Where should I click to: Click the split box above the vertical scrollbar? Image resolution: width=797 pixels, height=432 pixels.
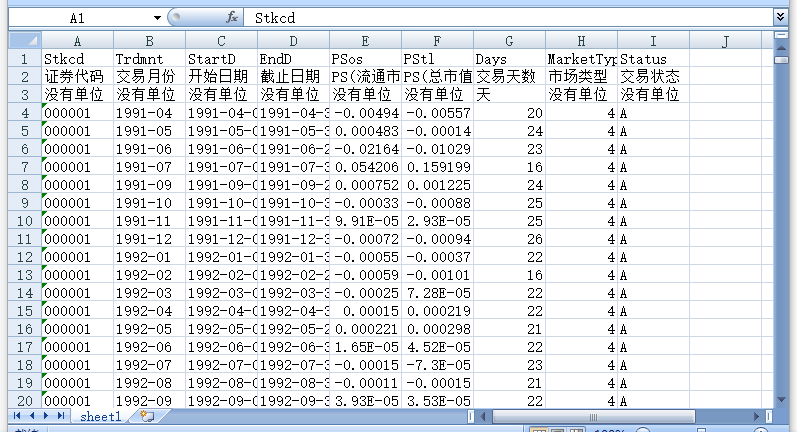point(781,35)
